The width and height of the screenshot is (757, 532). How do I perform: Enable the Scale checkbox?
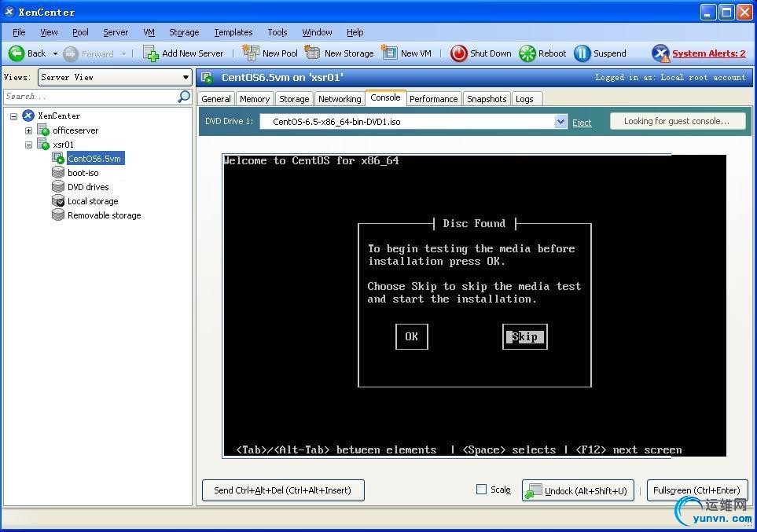481,490
